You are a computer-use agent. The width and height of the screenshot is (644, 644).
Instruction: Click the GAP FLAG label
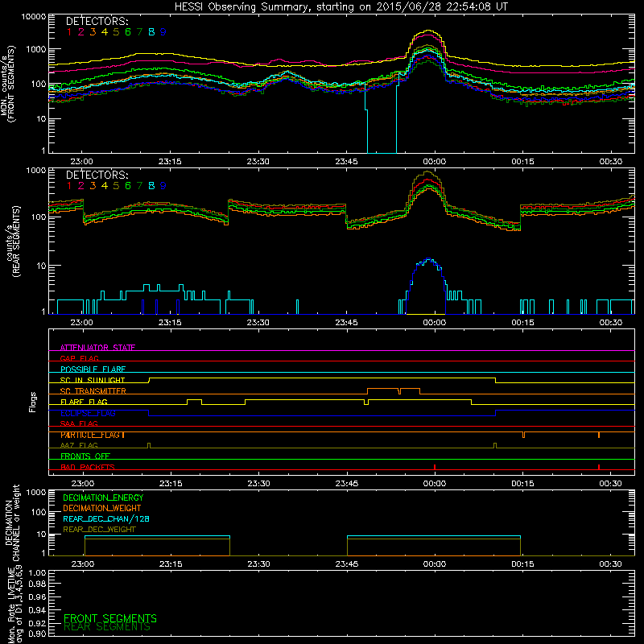point(79,358)
